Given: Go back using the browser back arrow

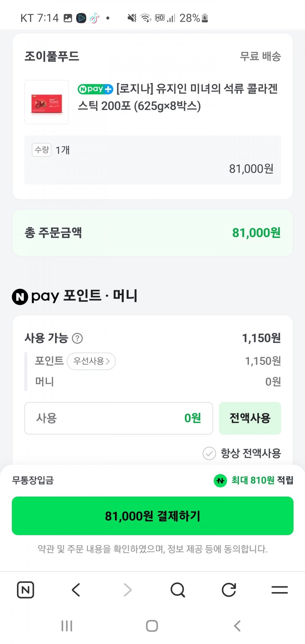Looking at the screenshot, I should (76, 590).
